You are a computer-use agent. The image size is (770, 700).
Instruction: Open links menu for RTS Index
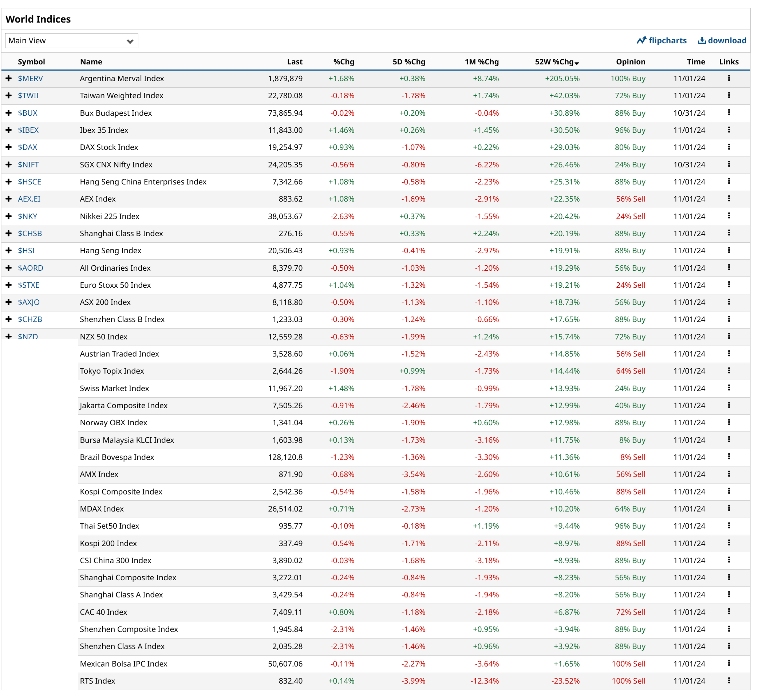point(729,680)
